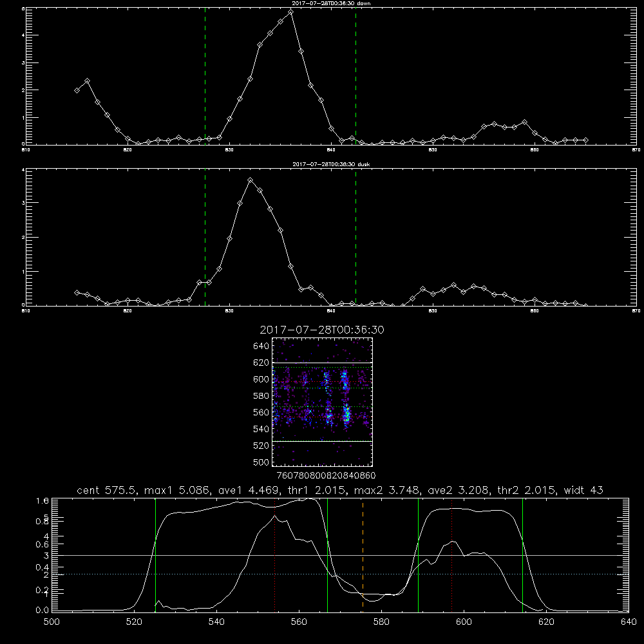Click the bottom plot x-axis label 500
Viewport: 644px width, 644px height.
coord(52,621)
